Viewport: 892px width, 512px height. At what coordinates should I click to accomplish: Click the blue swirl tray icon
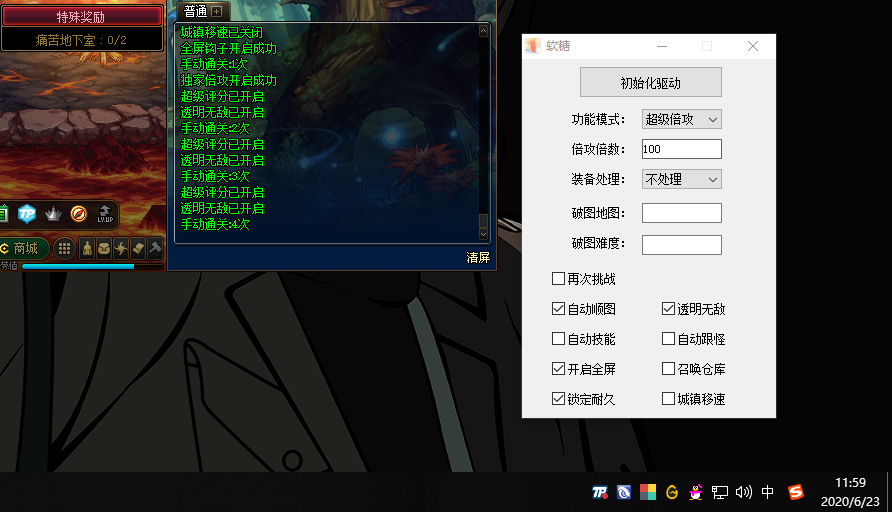pos(624,492)
